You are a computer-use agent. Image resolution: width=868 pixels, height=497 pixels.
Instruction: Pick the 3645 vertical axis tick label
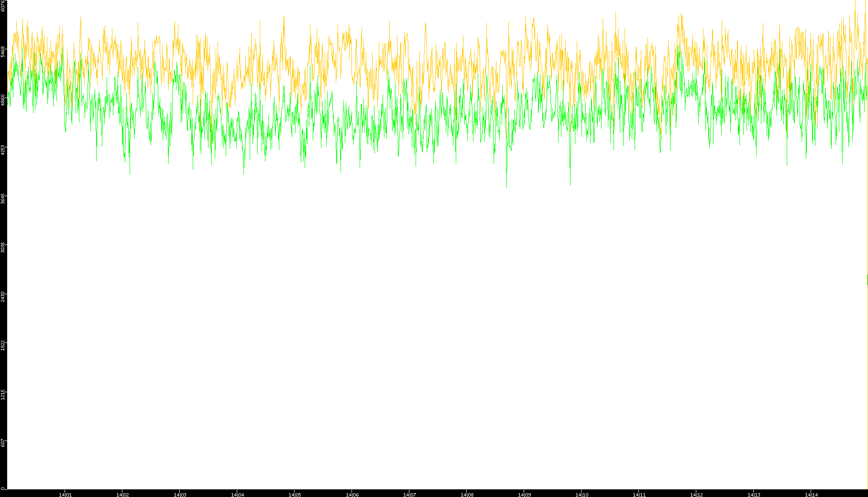(3, 199)
